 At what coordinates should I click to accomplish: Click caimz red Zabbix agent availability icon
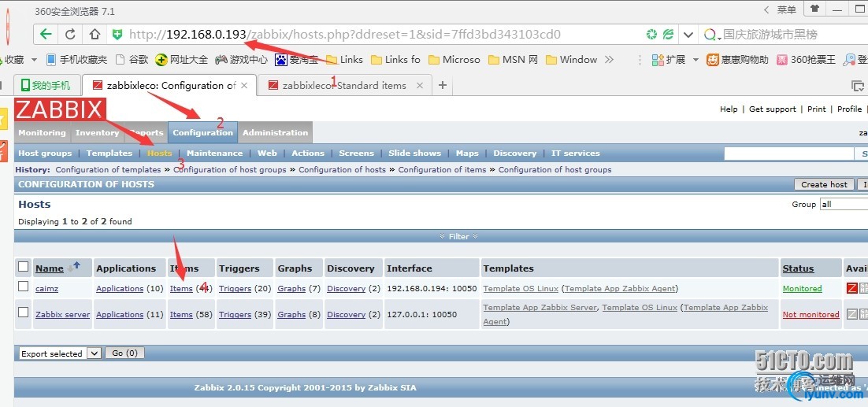point(852,288)
